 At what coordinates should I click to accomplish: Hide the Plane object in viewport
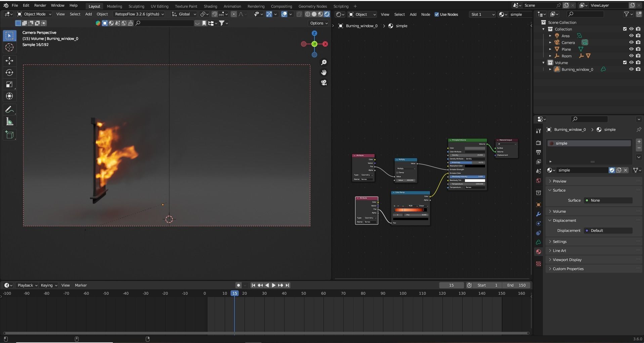pos(631,49)
